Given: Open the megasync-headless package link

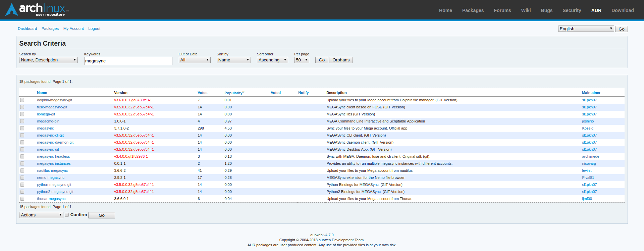Looking at the screenshot, I should tap(53, 156).
